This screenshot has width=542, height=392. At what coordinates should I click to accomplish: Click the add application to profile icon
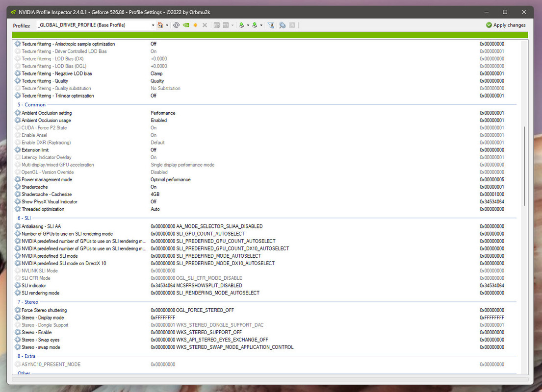click(217, 25)
